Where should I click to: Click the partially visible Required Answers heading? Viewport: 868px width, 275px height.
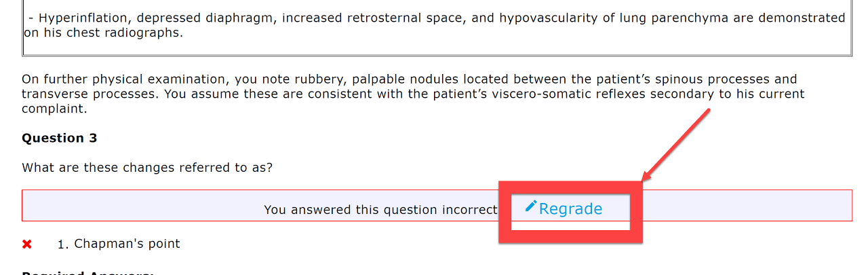(88, 273)
